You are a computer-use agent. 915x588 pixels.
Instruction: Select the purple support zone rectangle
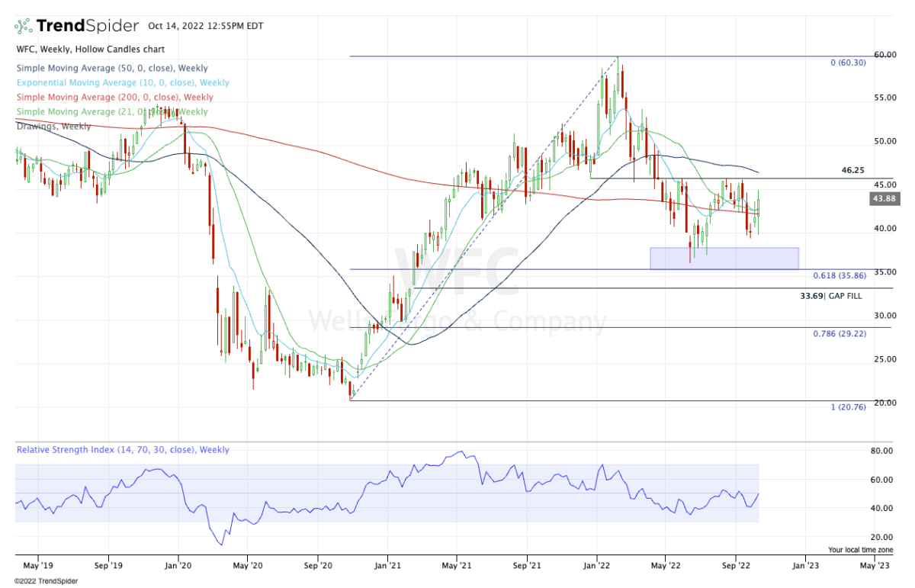724,259
